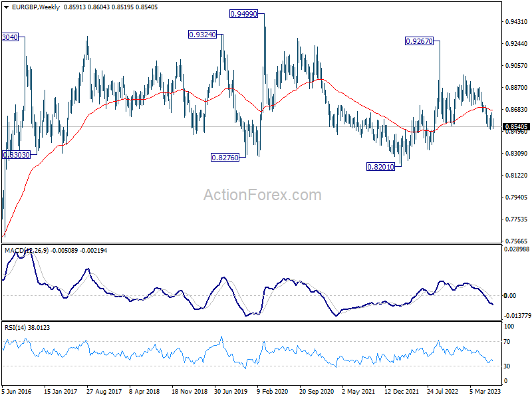Click the 0.75665 price axis value
The width and height of the screenshot is (532, 399).
click(x=517, y=241)
